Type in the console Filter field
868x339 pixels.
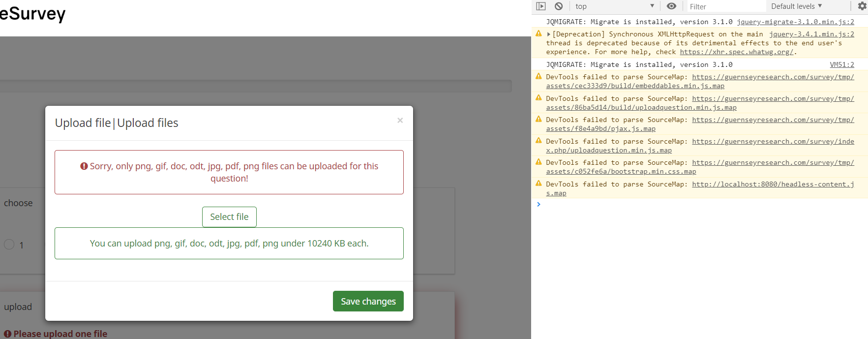725,6
